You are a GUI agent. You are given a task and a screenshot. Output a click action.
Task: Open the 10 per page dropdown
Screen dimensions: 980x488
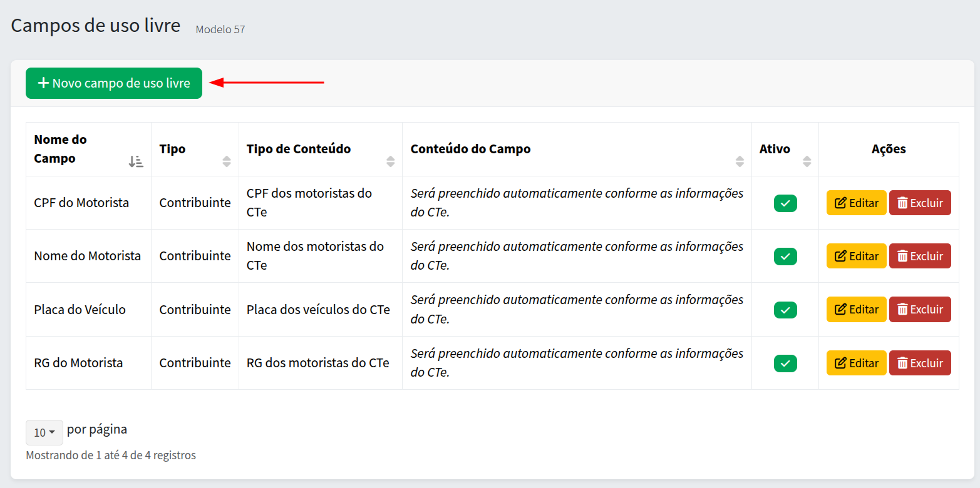coord(44,432)
